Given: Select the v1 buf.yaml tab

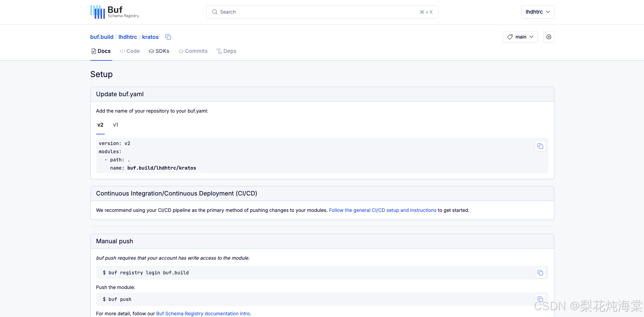Looking at the screenshot, I should click(116, 125).
